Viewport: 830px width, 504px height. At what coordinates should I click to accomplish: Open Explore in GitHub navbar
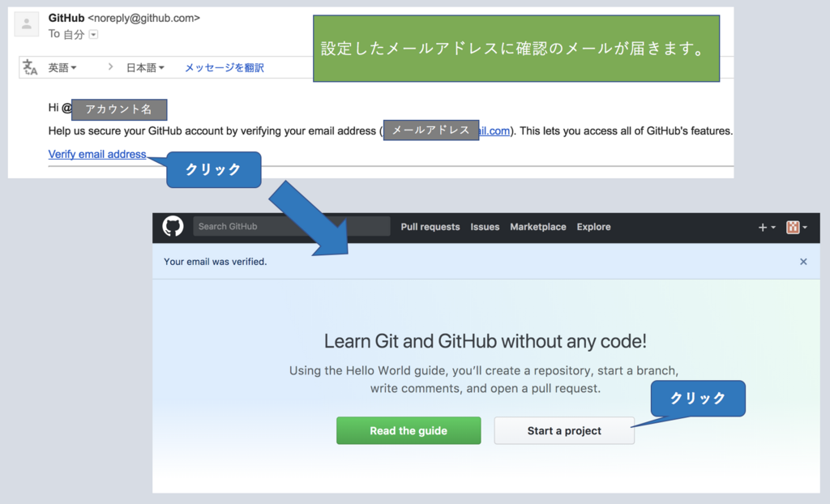(593, 227)
